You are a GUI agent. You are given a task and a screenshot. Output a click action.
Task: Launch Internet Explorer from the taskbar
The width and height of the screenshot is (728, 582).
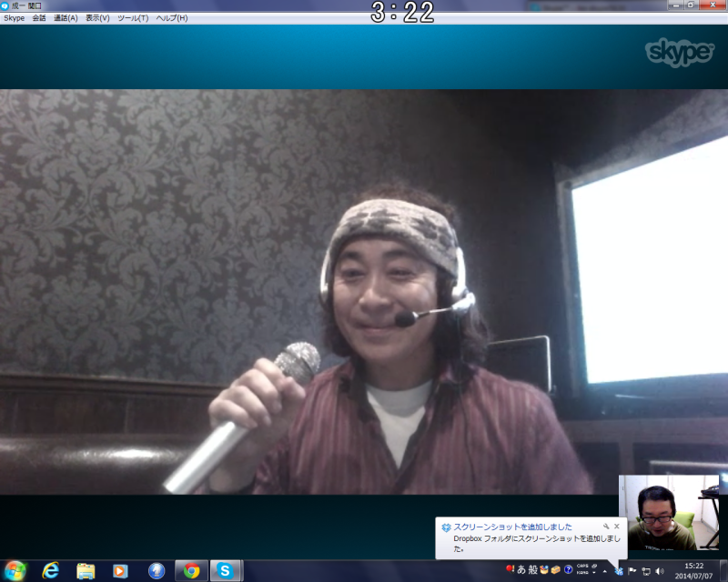point(51,570)
